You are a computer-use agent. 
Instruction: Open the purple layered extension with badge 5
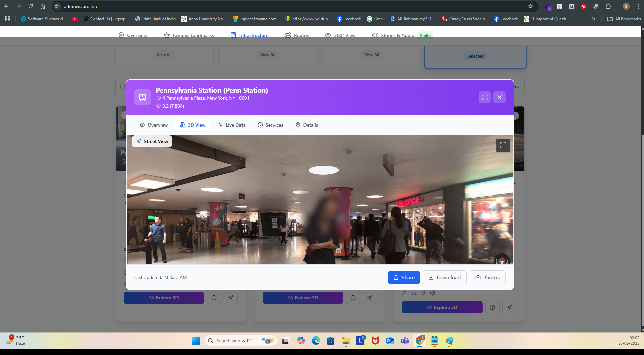point(548,7)
